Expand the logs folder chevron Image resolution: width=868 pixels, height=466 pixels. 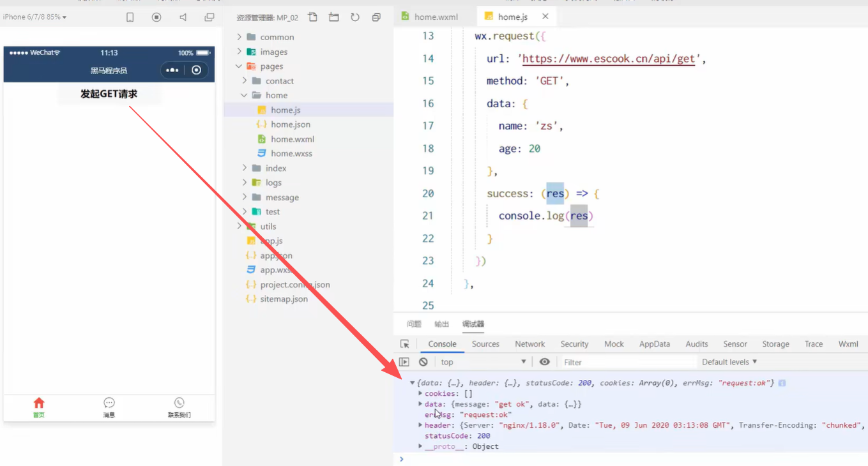coord(245,183)
